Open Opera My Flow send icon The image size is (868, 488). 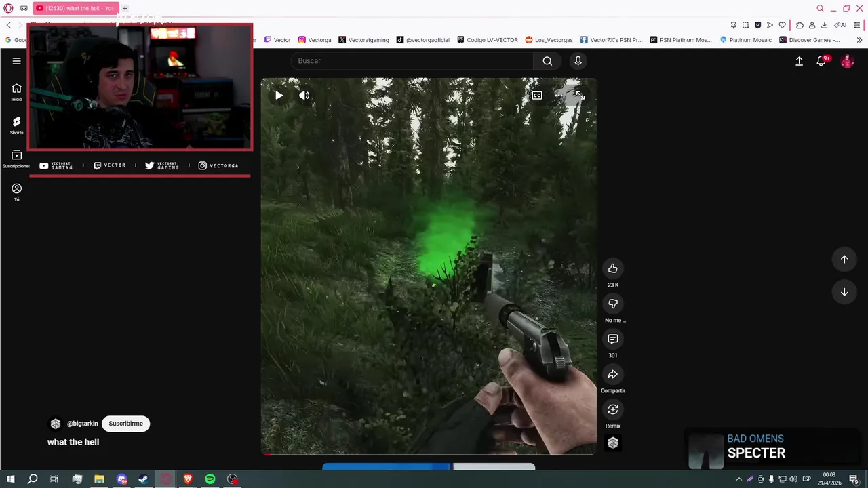[x=770, y=25]
